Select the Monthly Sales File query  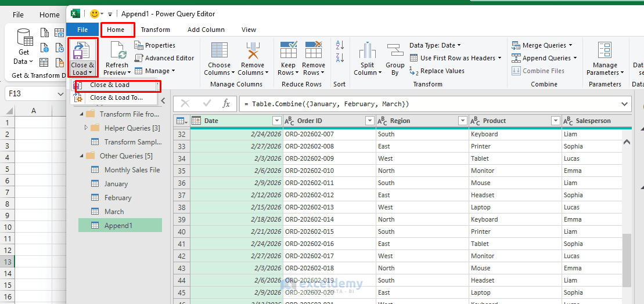click(x=125, y=170)
